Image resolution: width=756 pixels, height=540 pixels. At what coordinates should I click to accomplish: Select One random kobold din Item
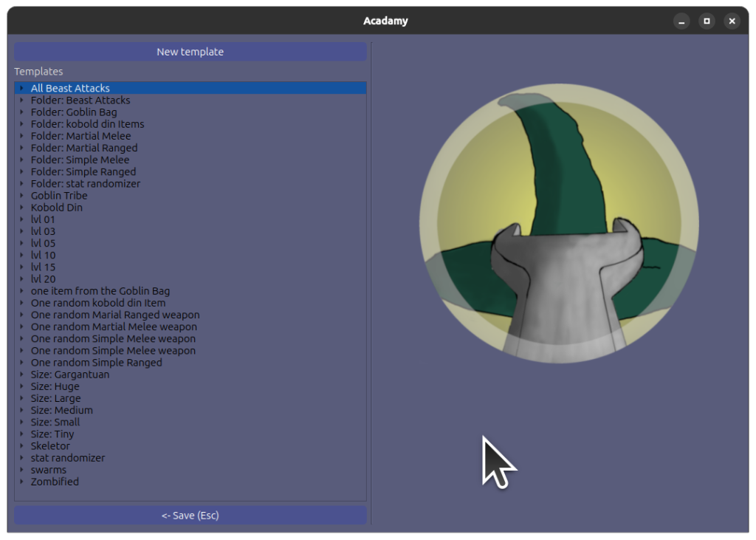[97, 303]
